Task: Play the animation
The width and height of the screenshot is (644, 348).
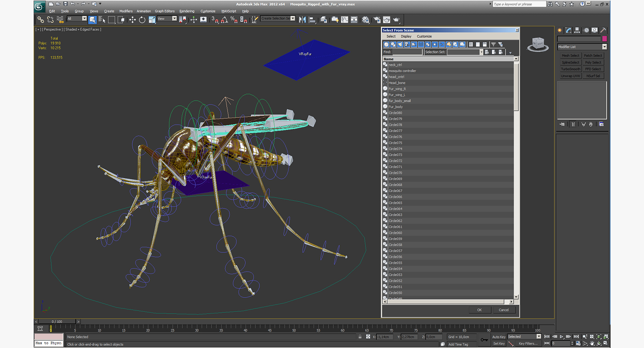Action: point(562,337)
